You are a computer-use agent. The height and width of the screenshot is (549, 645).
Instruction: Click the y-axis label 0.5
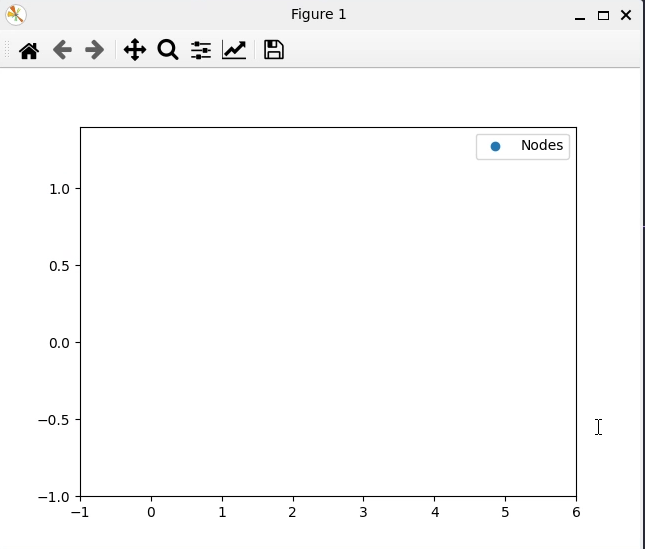pyautogui.click(x=59, y=266)
